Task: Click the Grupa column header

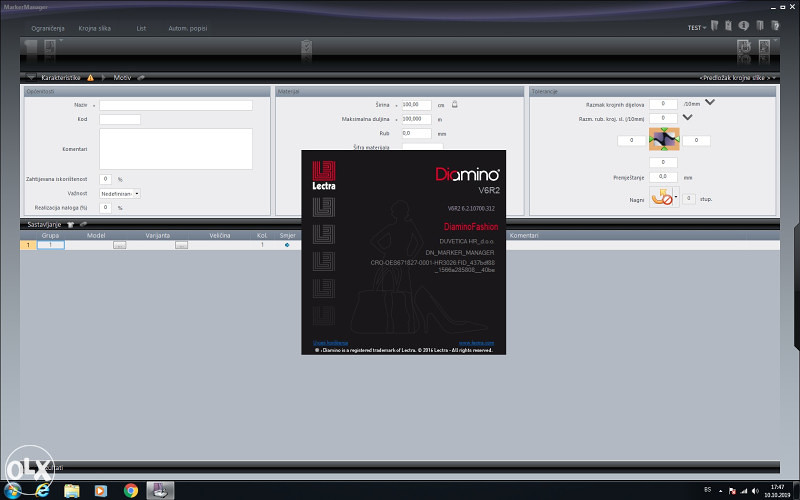Action: pos(50,235)
